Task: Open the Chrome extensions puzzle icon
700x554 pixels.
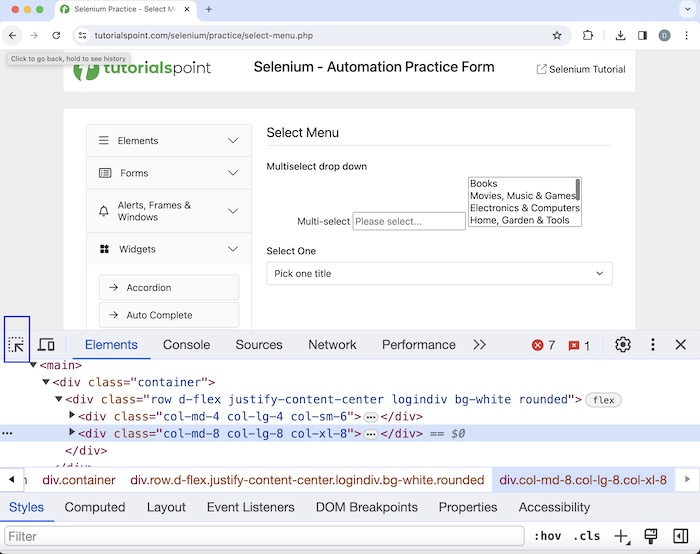Action: pyautogui.click(x=588, y=35)
